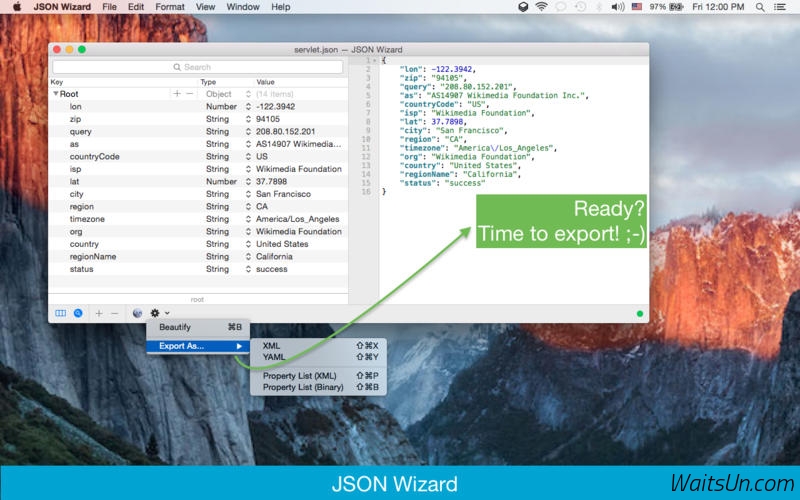The width and height of the screenshot is (800, 500).
Task: Open the gear actions menu
Action: (155, 313)
